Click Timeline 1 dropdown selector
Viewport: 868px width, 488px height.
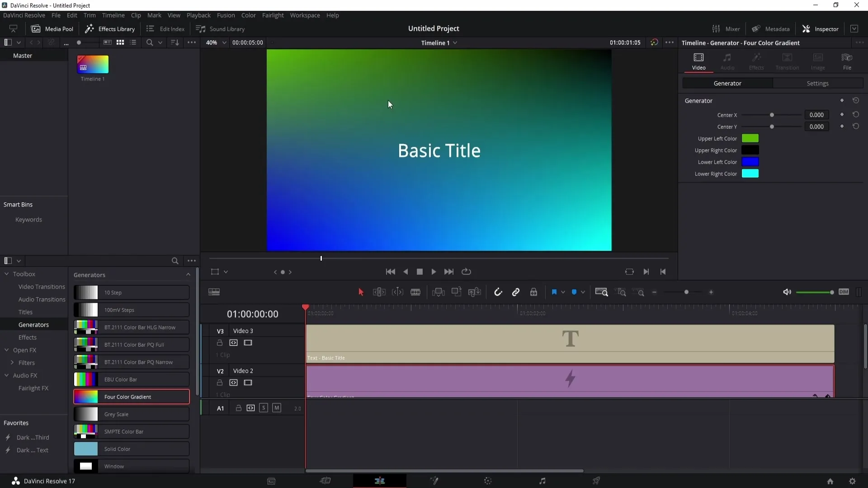[438, 42]
